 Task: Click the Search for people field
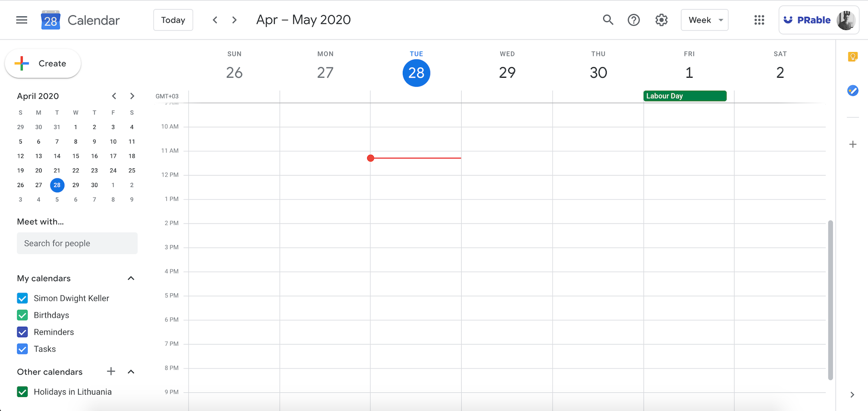(x=77, y=243)
